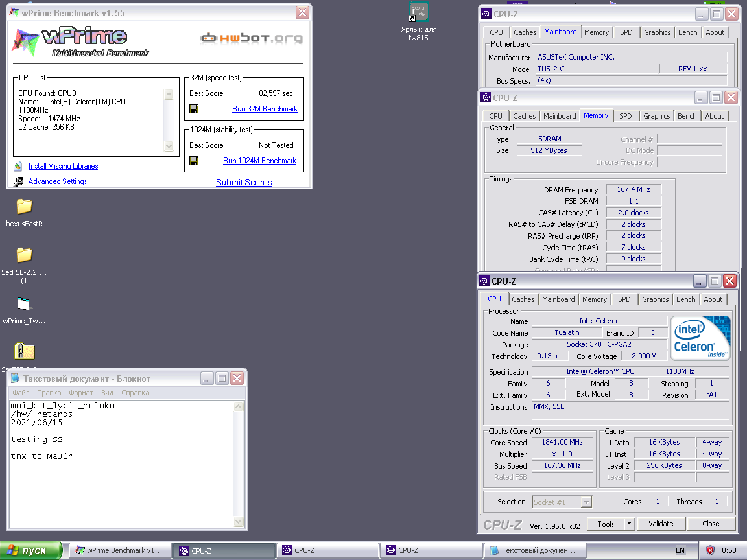Image resolution: width=747 pixels, height=560 pixels.
Task: Click CPU List scrollbar up arrow in wPrime
Action: tap(169, 94)
